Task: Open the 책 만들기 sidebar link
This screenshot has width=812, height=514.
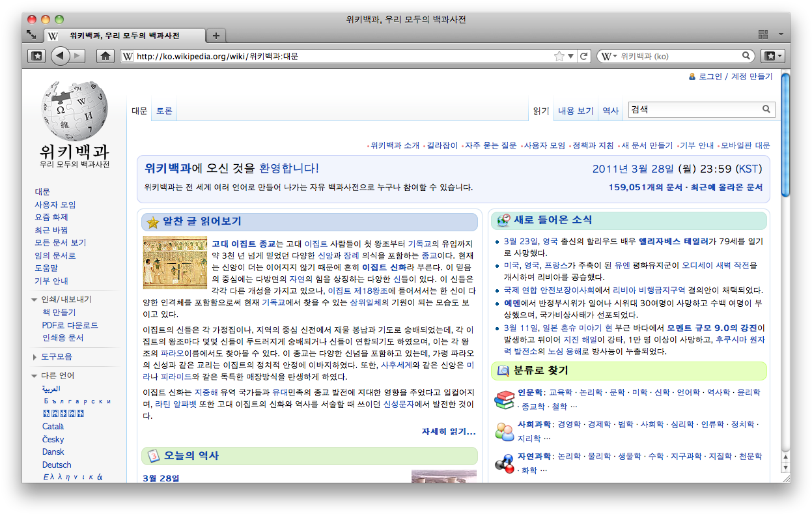Action: tap(59, 312)
